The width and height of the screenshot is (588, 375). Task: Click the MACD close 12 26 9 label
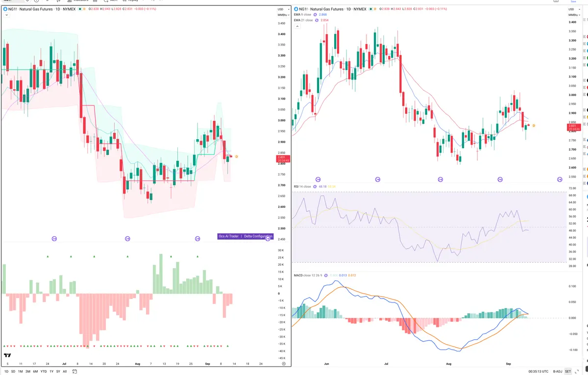[x=309, y=275]
